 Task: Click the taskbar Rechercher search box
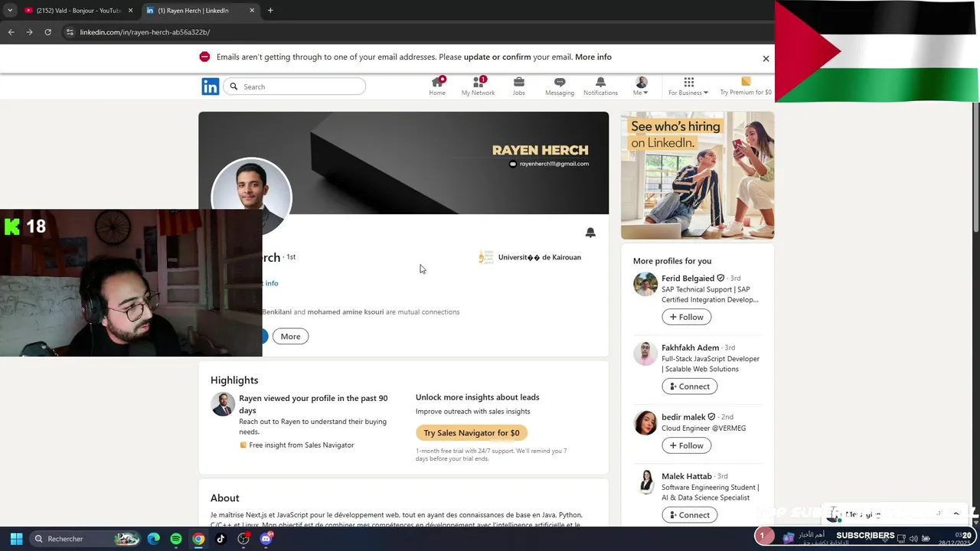pyautogui.click(x=86, y=539)
